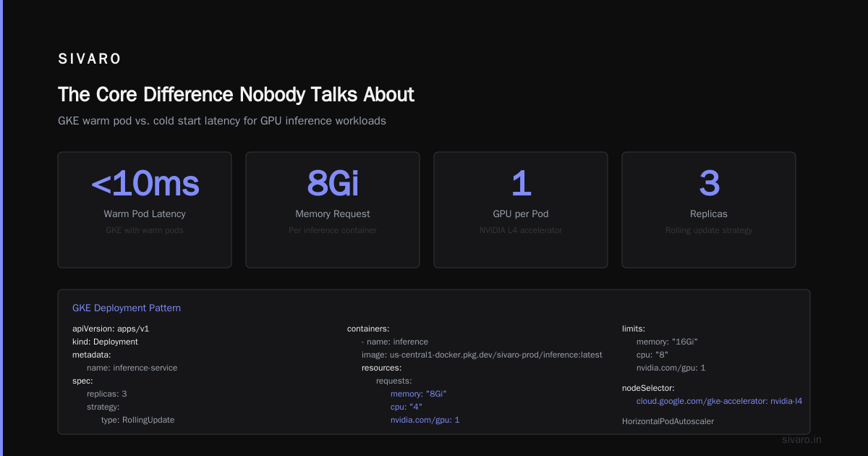
Task: Click 'name: inference-service' line
Action: point(132,368)
